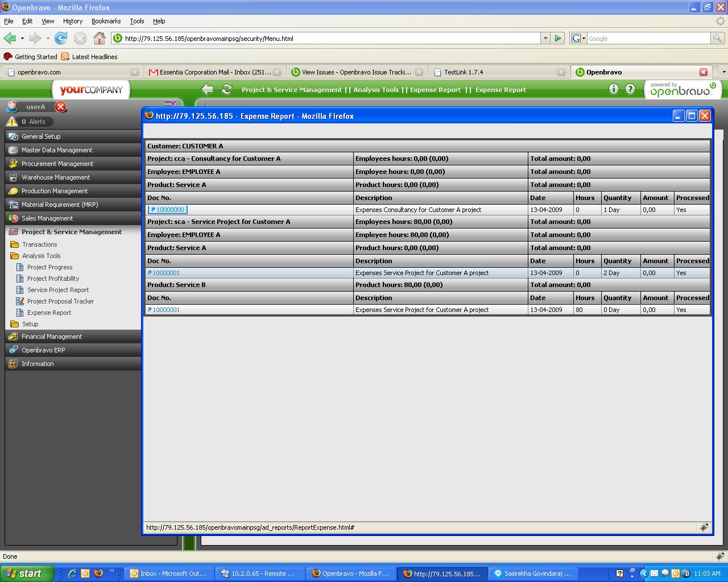Image resolution: width=728 pixels, height=582 pixels.
Task: Click the Alerts warning triangle icon
Action: click(12, 122)
